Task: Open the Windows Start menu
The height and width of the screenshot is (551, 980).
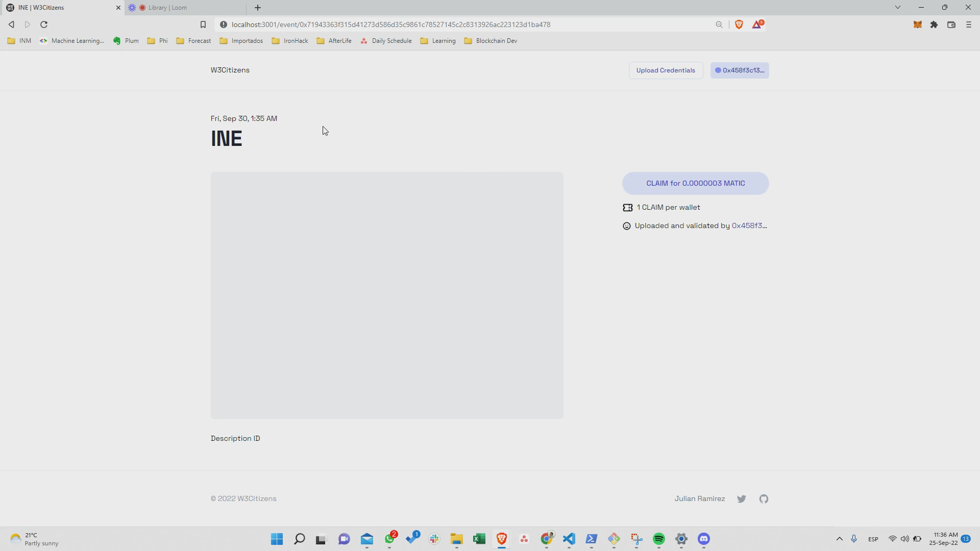Action: pos(277,539)
